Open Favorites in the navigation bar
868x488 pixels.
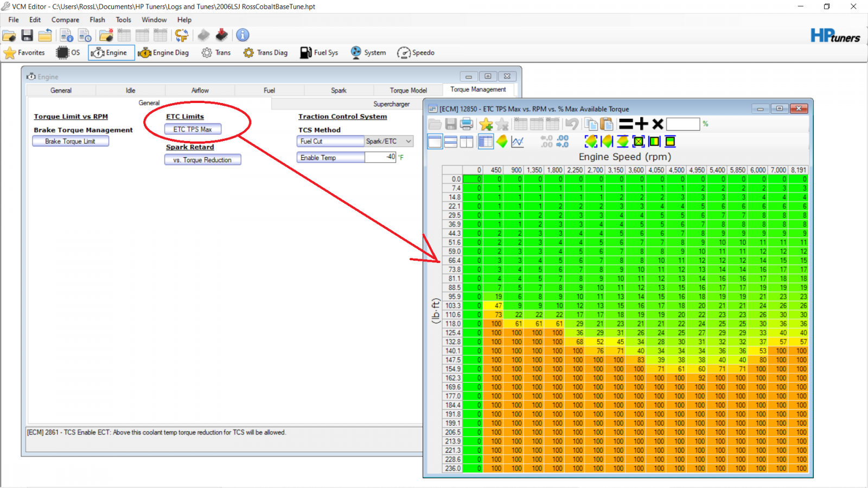point(24,53)
